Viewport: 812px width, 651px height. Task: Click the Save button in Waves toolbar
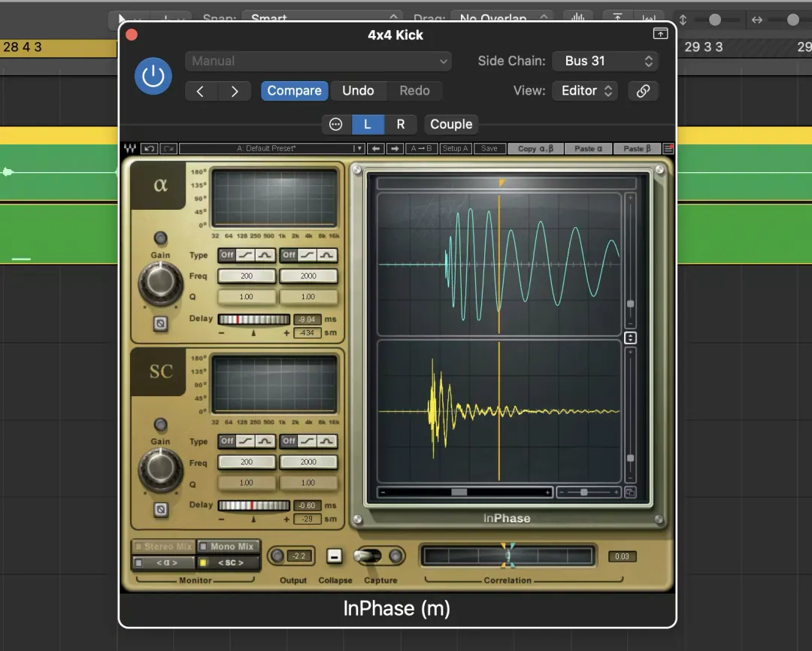point(489,149)
